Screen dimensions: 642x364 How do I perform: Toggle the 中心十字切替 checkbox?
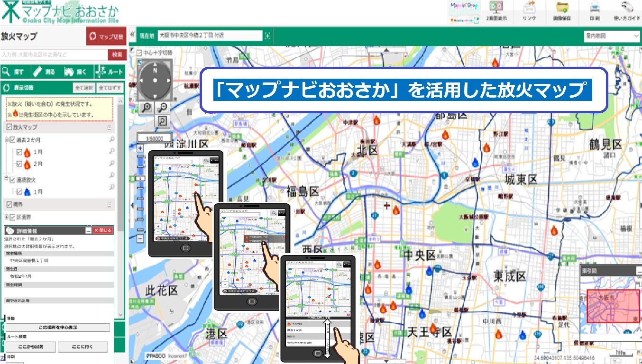(139, 53)
